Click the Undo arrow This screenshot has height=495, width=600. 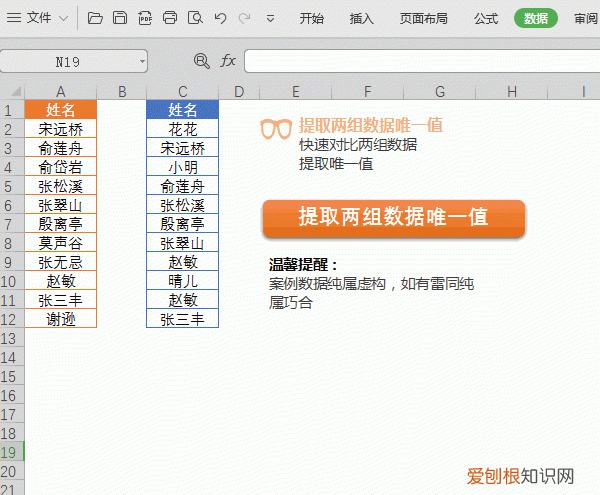(220, 18)
